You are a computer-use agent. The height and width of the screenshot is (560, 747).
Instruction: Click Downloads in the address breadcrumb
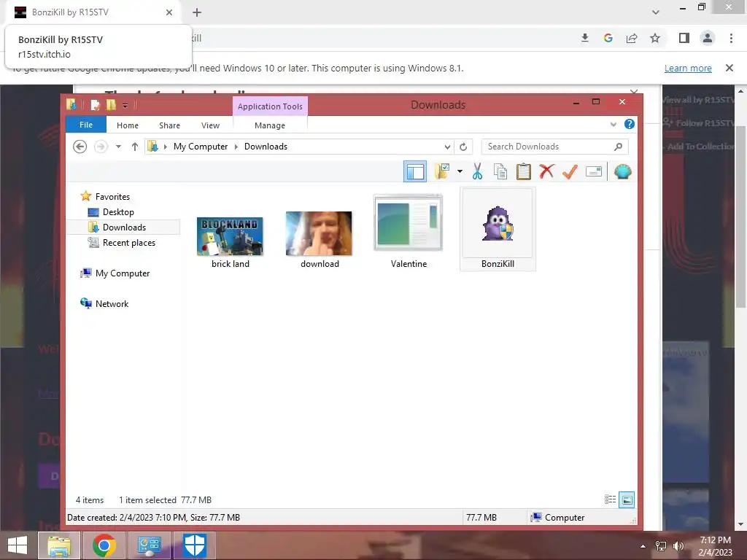[x=266, y=147]
